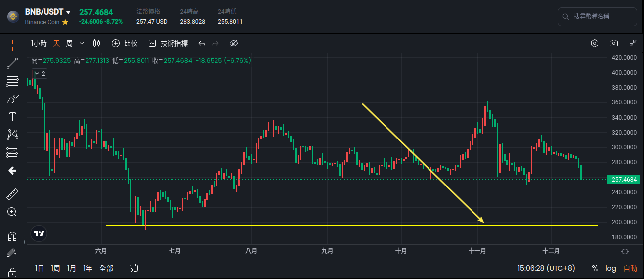644x279 pixels.
Task: Open the Binance Coin link
Action: pos(42,22)
